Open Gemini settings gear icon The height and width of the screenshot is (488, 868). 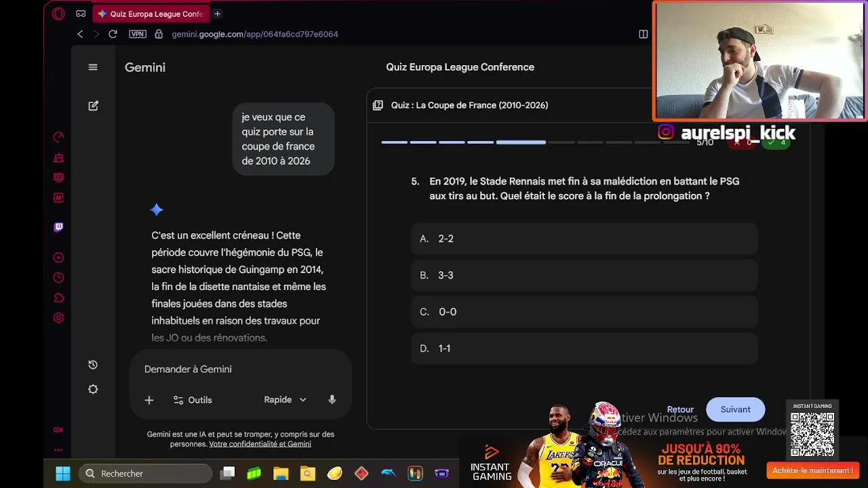(x=93, y=389)
